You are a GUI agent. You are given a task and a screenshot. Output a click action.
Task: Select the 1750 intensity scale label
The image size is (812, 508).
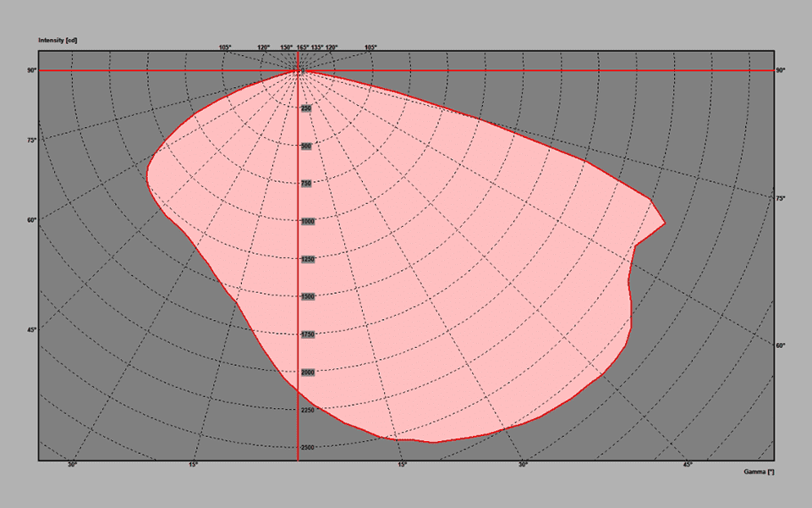(308, 334)
